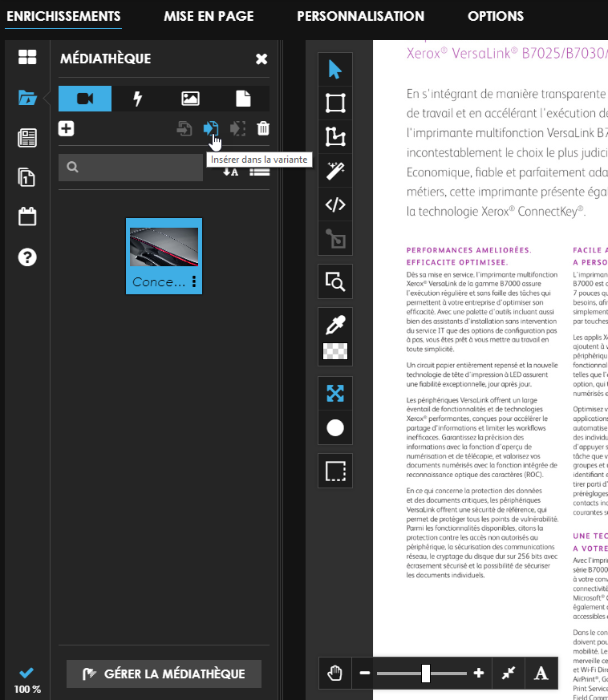Activate the hand pan tool

335,673
